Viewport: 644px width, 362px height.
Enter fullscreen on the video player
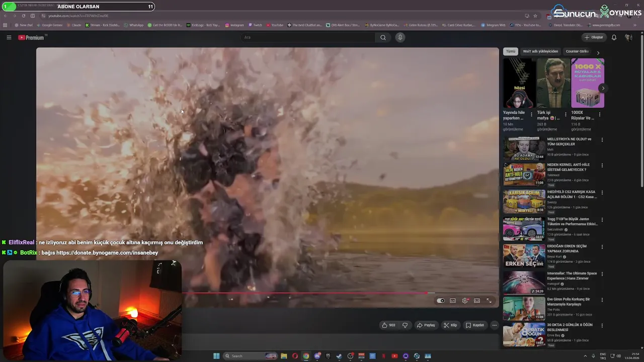click(489, 301)
